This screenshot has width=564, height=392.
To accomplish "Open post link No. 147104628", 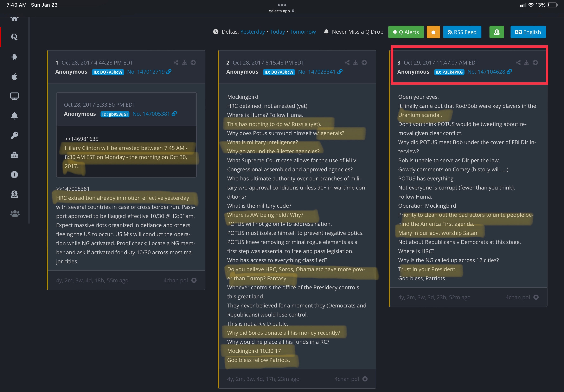I will (x=489, y=72).
